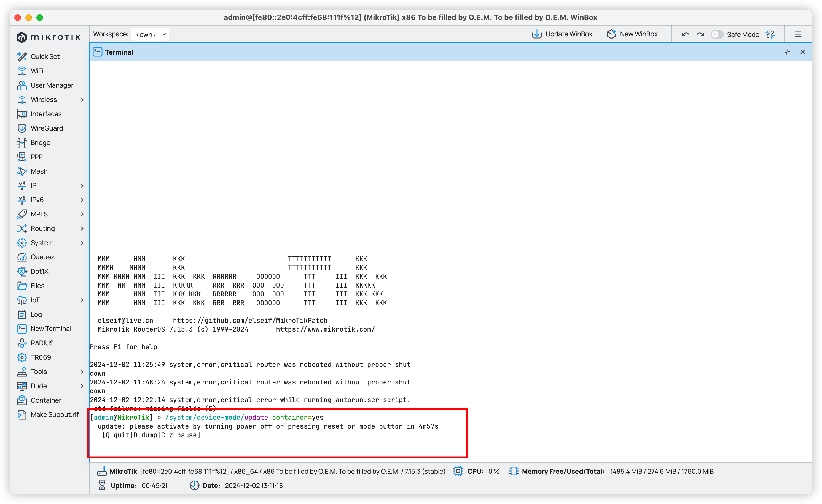Image resolution: width=822 pixels, height=504 pixels.
Task: Select the Dude menu item
Action: pos(38,386)
